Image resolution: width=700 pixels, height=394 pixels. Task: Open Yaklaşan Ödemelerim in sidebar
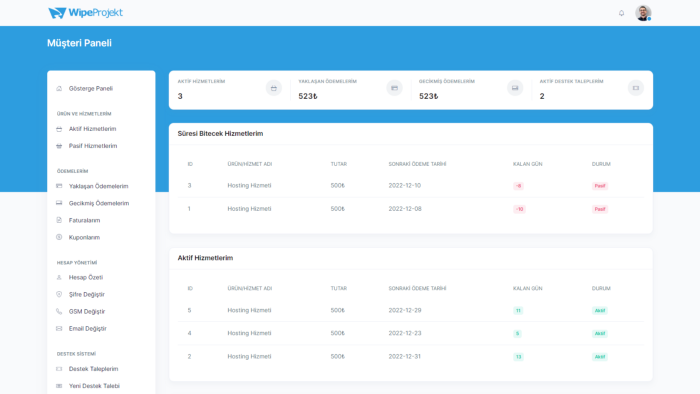click(98, 186)
